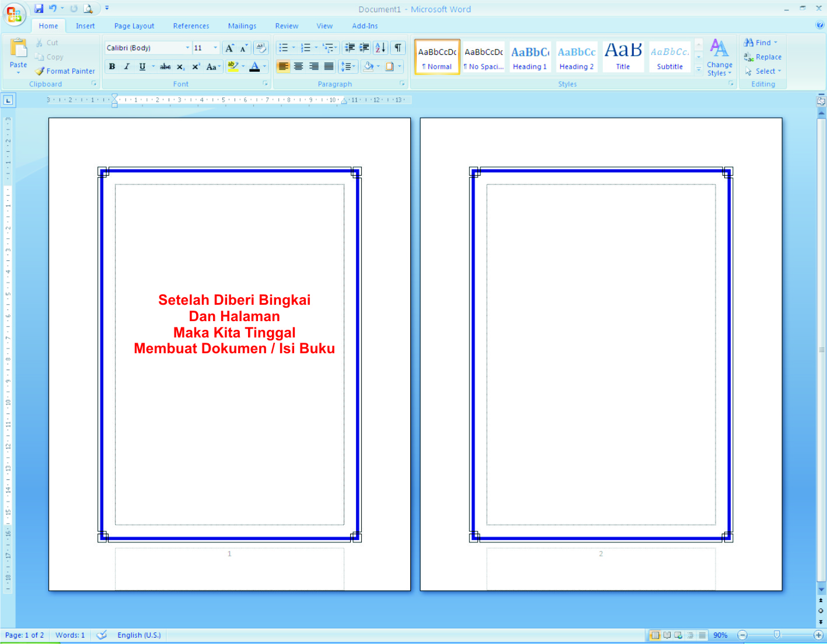Open the Change Case dropdown

click(213, 67)
